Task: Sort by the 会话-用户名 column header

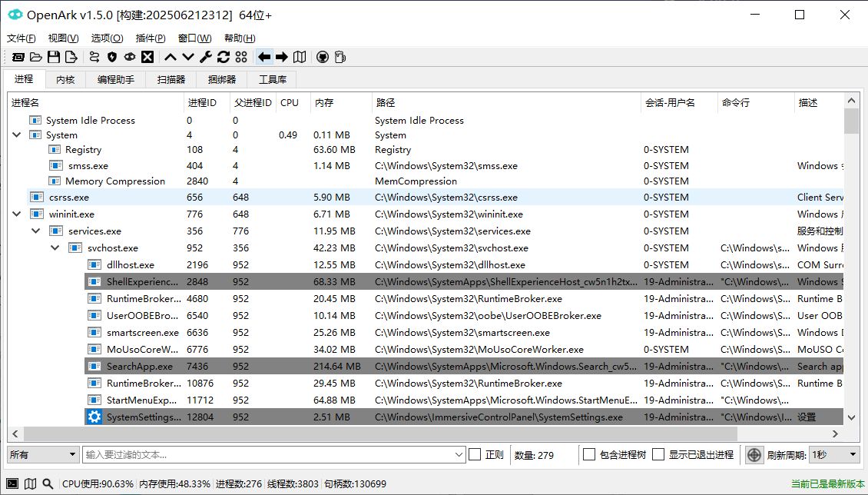Action: pos(679,102)
